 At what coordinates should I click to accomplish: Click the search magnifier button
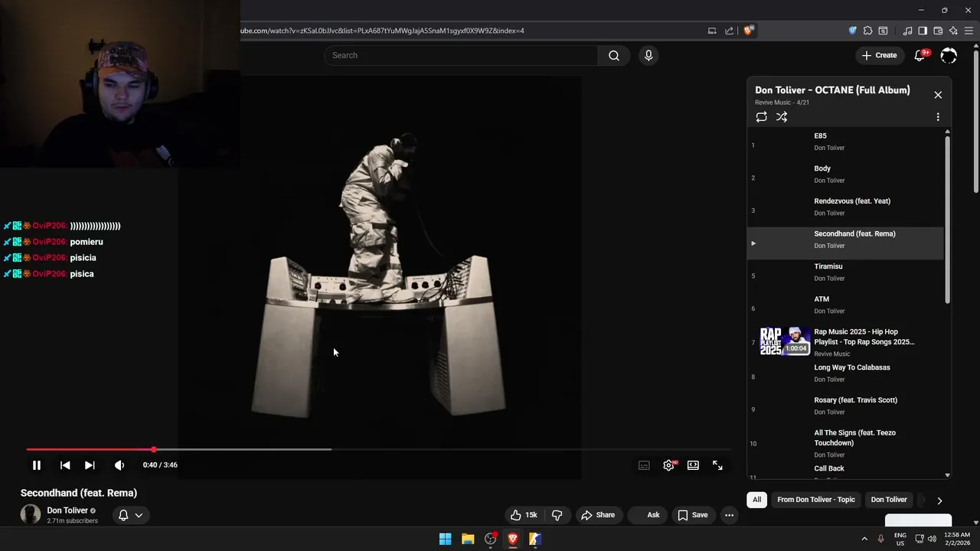click(x=614, y=55)
